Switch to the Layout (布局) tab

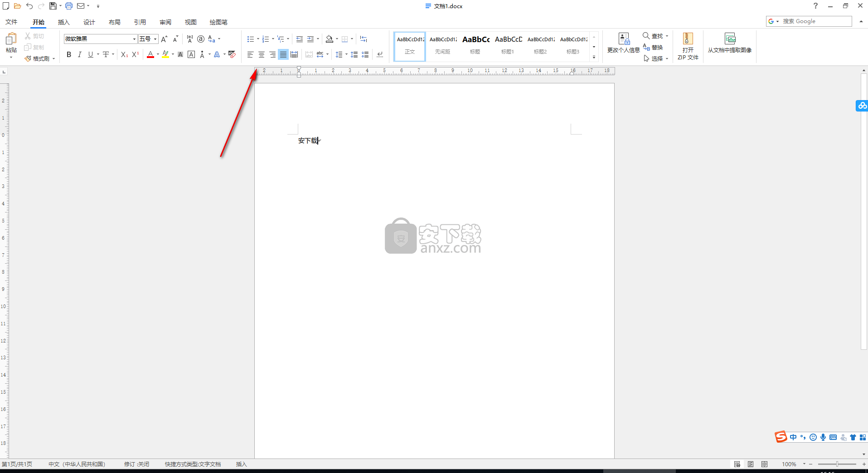point(114,22)
